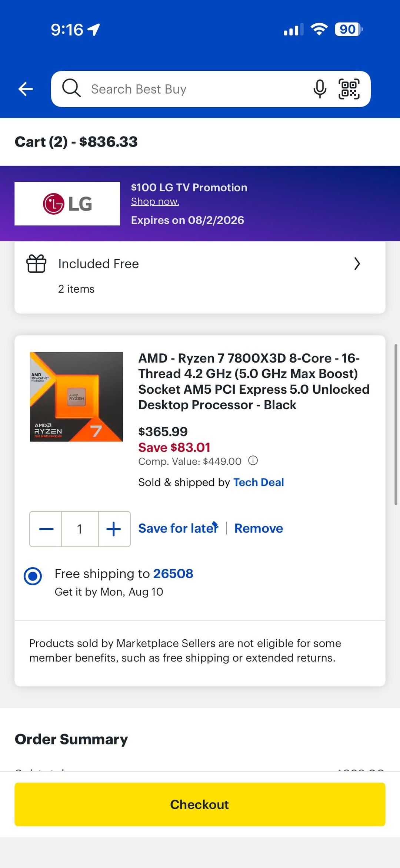This screenshot has width=400, height=868.
Task: Tap the gift box Included Free icon
Action: pos(36,264)
